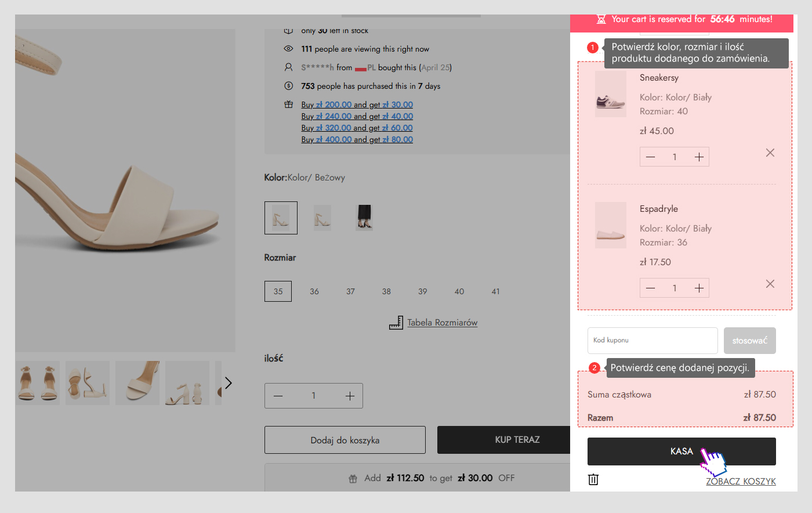Focus the Kod kuponu input field
The width and height of the screenshot is (812, 513).
click(652, 341)
